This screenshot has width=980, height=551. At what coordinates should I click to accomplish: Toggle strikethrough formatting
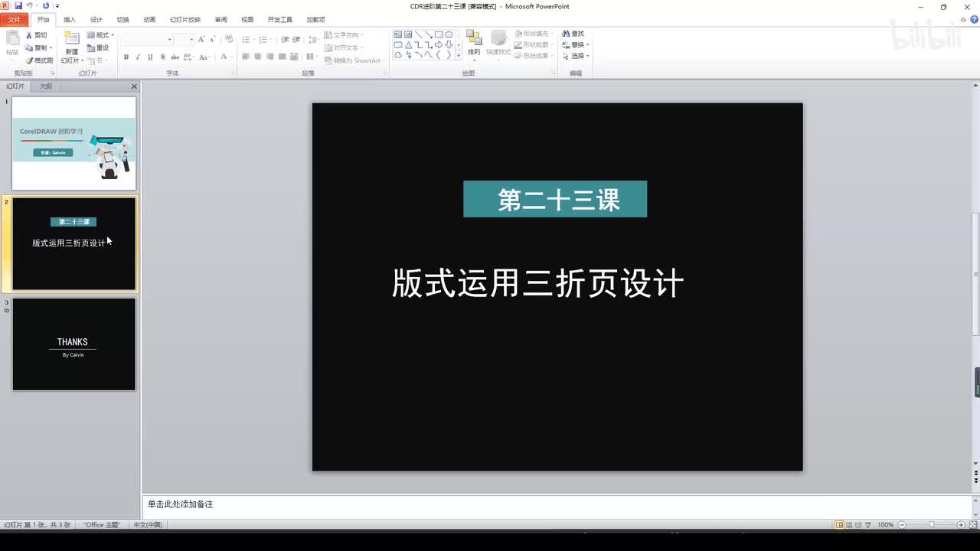click(175, 57)
